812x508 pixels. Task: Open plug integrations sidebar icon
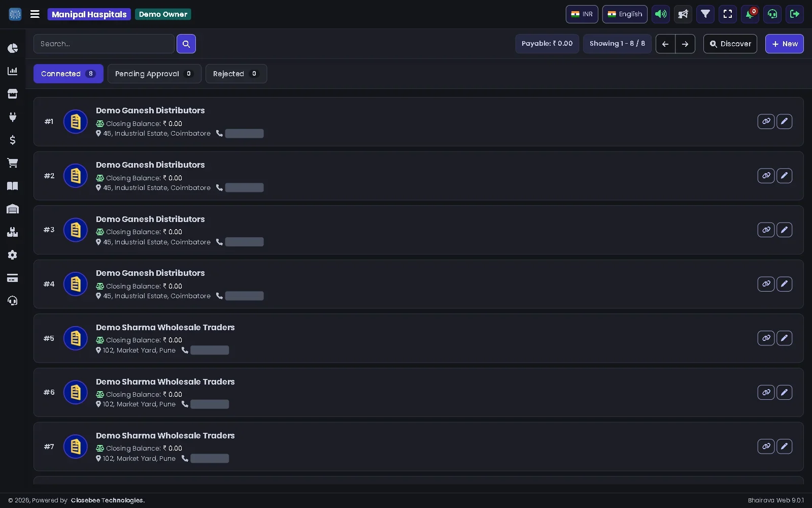(13, 117)
